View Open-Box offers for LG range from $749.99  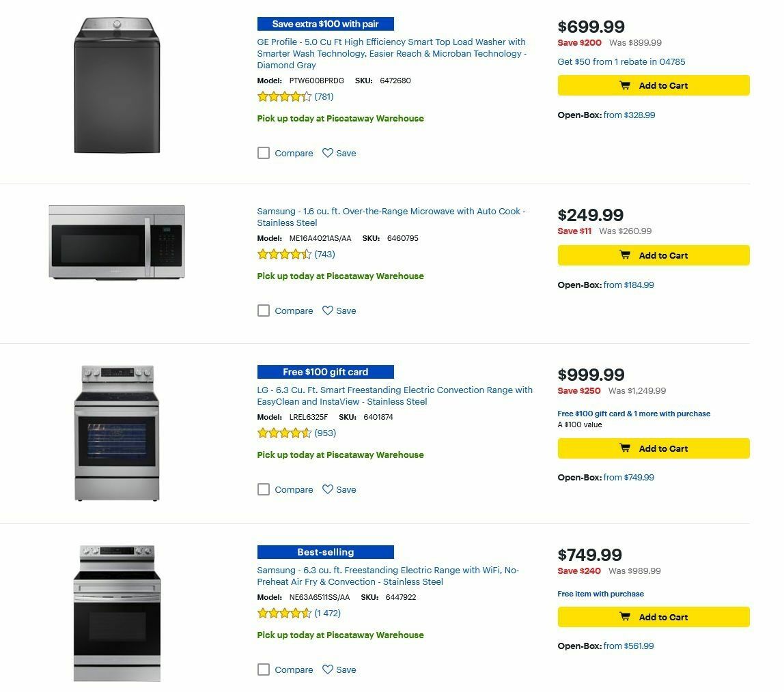point(626,478)
